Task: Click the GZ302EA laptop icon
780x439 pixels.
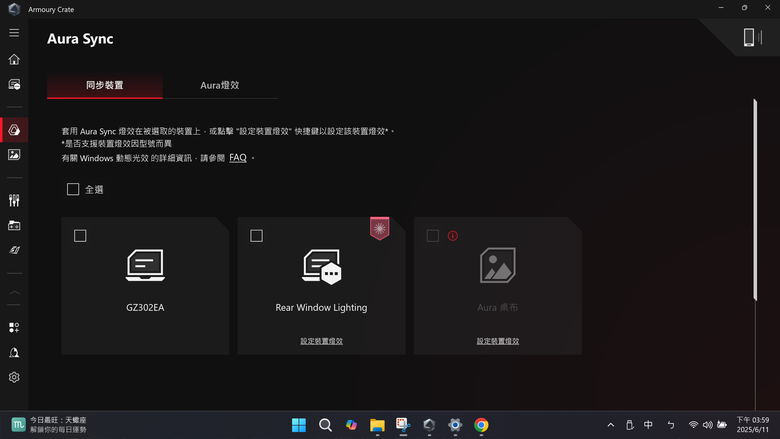Action: coord(145,265)
